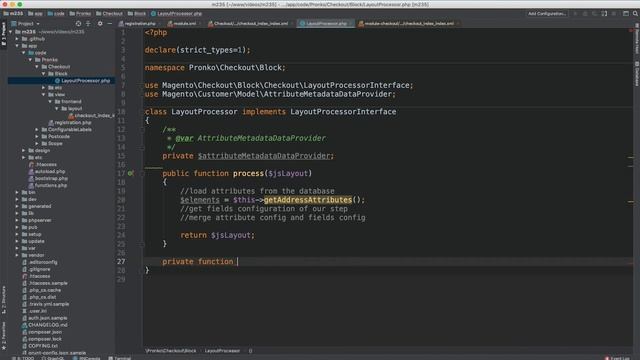This screenshot has height=360, width=640.
Task: Select the Project view dropdown
Action: click(25, 24)
